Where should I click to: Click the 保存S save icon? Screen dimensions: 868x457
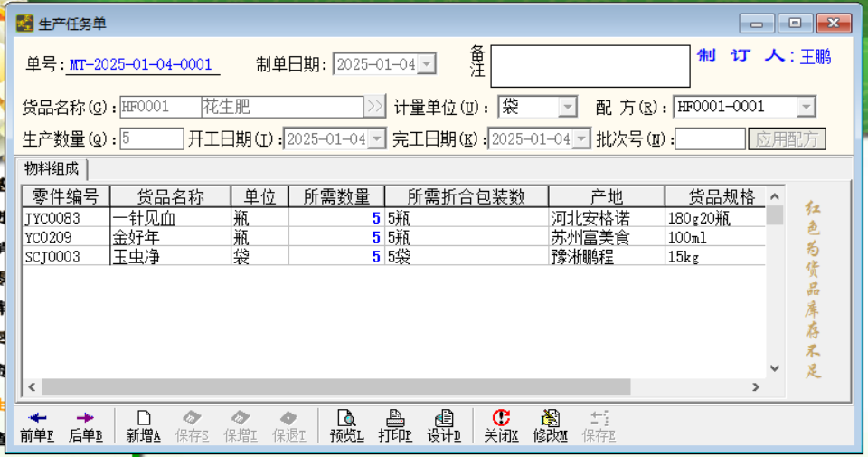pyautogui.click(x=192, y=426)
